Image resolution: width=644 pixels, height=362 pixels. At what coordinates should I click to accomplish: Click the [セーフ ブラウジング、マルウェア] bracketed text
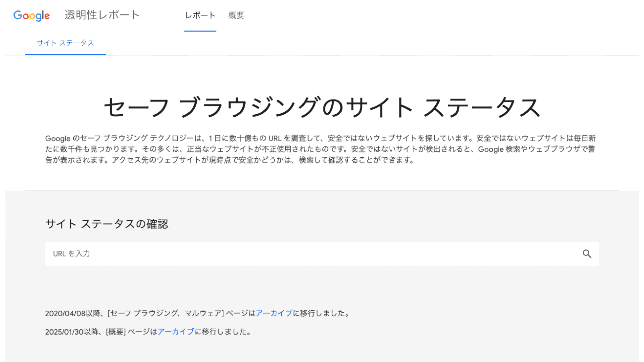tap(166, 313)
